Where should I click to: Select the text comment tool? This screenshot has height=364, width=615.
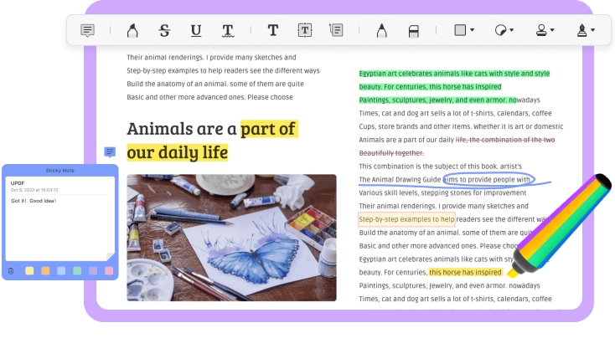[273, 31]
